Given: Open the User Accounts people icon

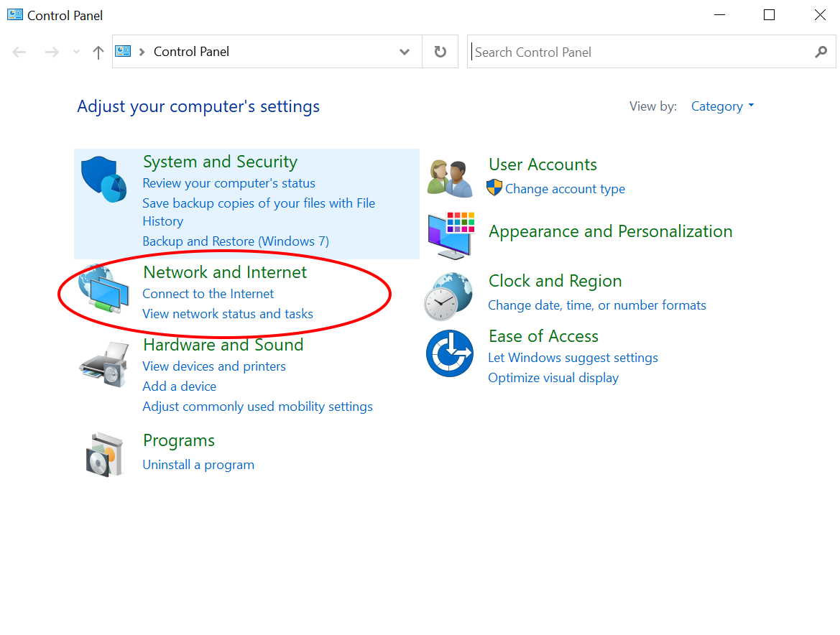Looking at the screenshot, I should 450,177.
